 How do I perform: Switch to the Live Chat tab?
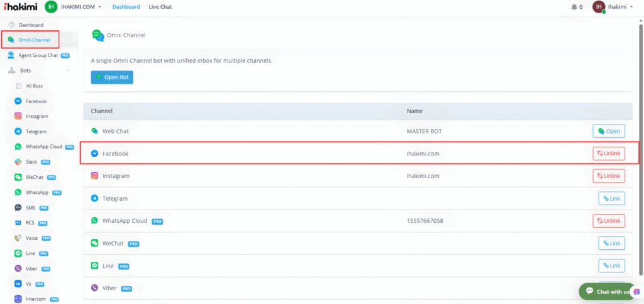[x=160, y=7]
